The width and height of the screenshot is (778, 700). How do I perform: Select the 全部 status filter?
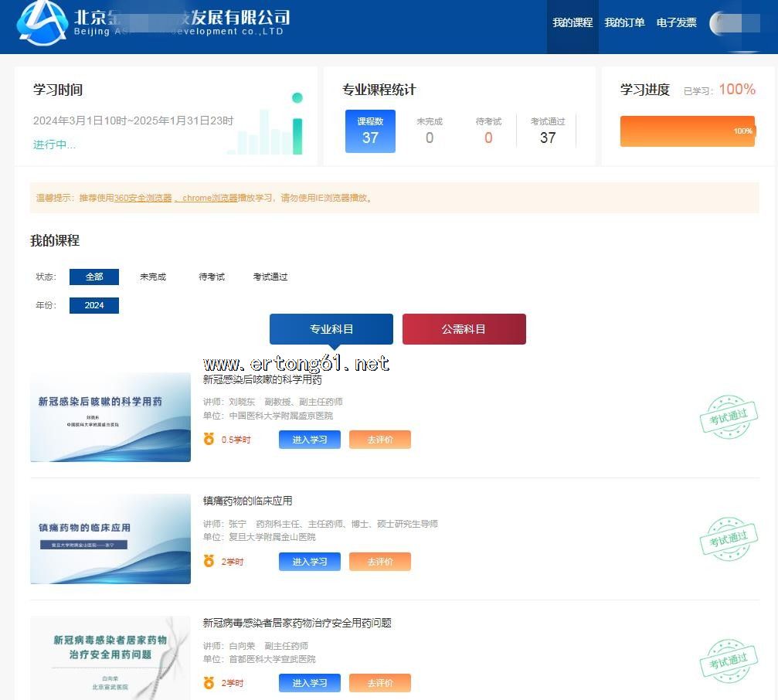click(x=94, y=277)
